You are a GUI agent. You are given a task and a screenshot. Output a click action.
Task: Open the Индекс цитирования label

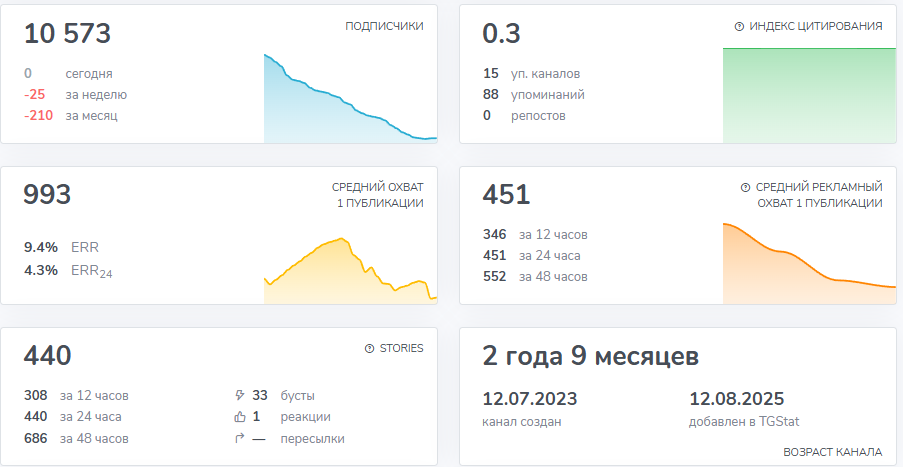(816, 27)
